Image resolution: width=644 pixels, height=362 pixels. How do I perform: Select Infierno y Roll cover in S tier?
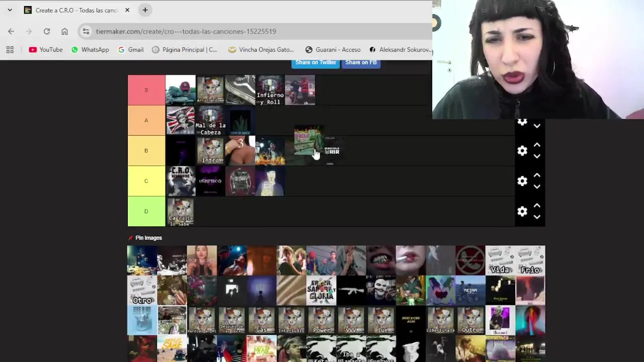coord(270,90)
